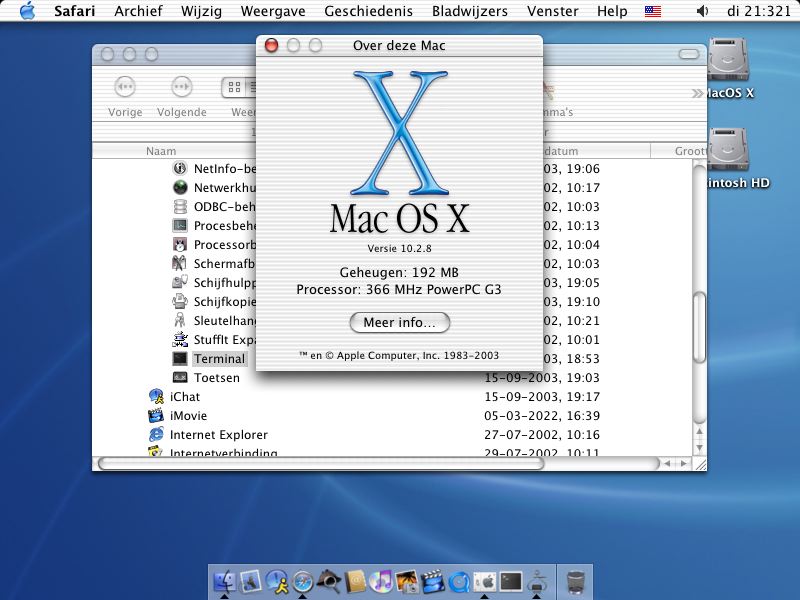Open Finder from the Dock
Screen dimensions: 800x600
point(225,581)
